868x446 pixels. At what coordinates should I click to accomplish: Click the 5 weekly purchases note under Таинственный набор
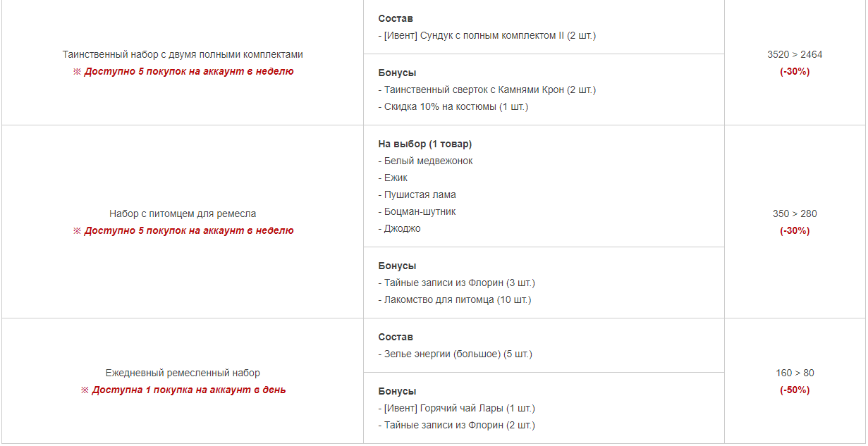pos(183,71)
